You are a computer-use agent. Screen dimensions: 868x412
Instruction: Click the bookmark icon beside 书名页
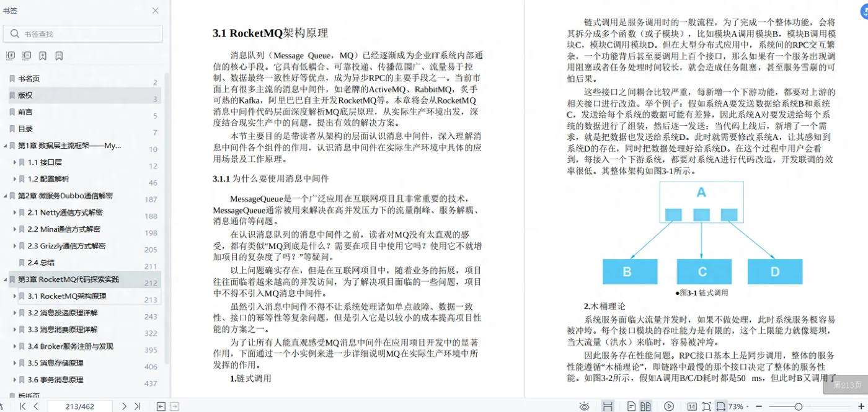tap(12, 79)
